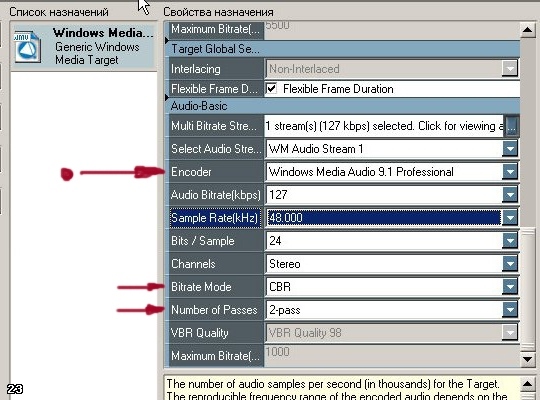Click the Encoder property label

click(216, 172)
